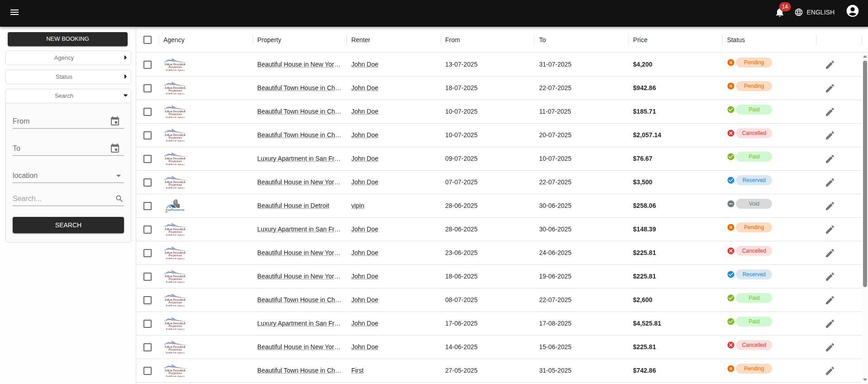
Task: Open notifications bell with 14 badge
Action: [780, 12]
